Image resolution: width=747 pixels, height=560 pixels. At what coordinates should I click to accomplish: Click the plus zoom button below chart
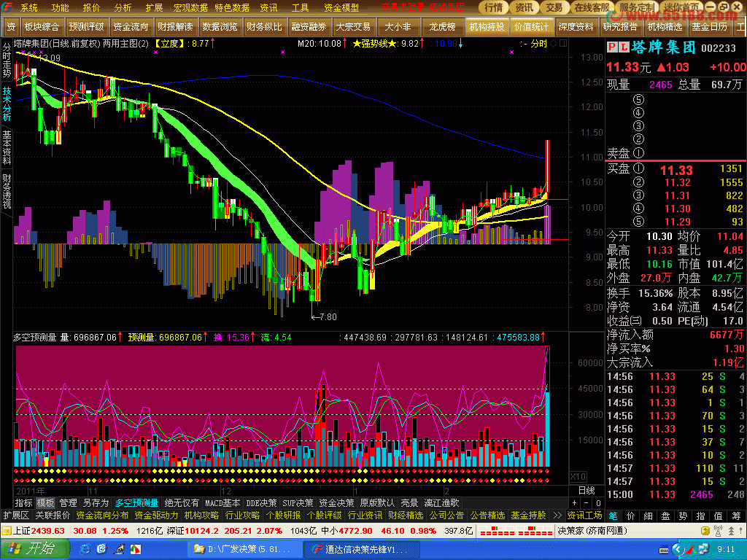pyautogui.click(x=575, y=503)
